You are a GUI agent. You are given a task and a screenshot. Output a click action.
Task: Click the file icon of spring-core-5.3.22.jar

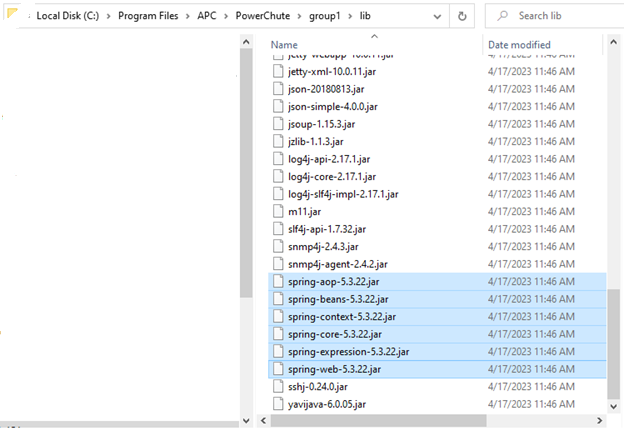278,334
